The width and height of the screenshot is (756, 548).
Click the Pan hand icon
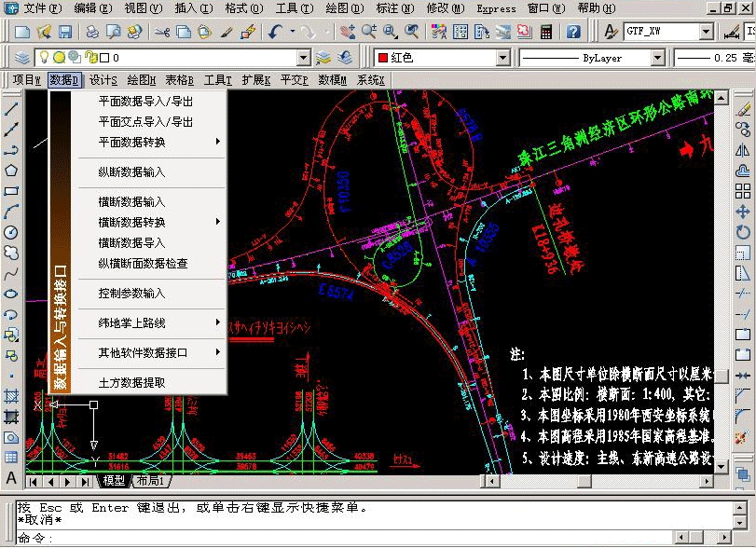(347, 32)
